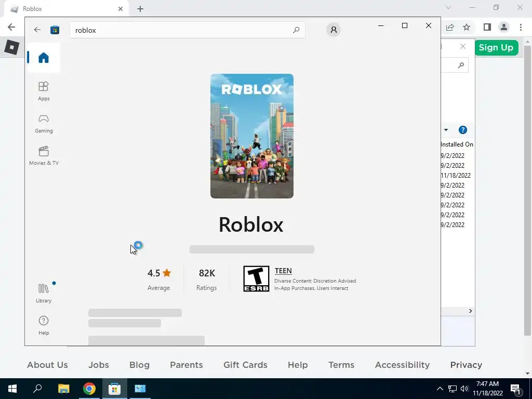This screenshot has height=399, width=532.
Task: Select the 11/18/2022 installed date row
Action: click(x=456, y=176)
